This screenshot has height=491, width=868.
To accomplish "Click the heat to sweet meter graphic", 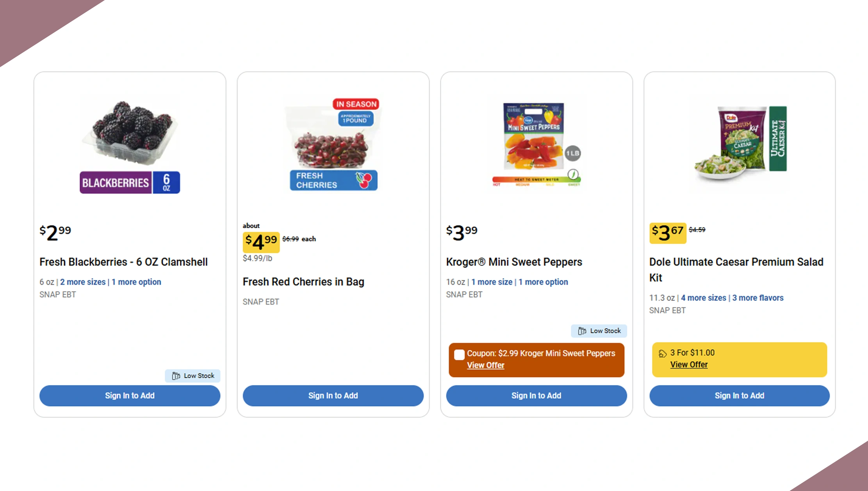I will click(536, 180).
